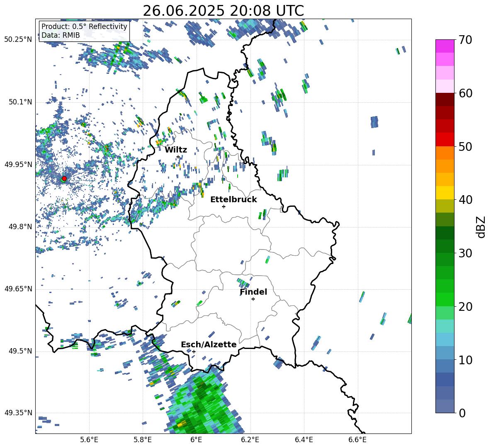Click the 6.4°E longitude label
The image size is (491, 448).
304,440
